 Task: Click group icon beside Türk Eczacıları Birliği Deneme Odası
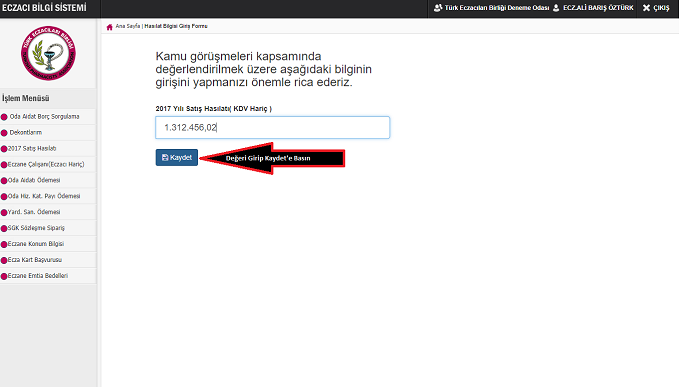pos(438,8)
